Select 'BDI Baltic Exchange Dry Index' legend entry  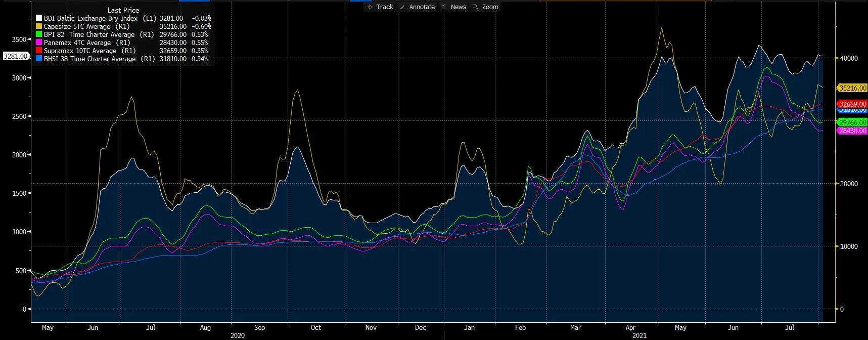pos(90,18)
